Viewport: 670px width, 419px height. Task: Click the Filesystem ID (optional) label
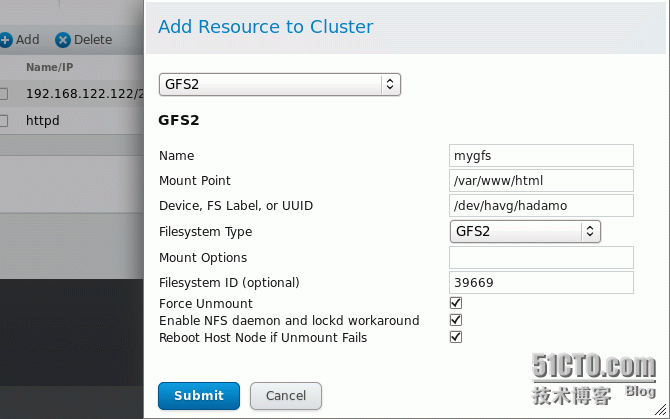(x=229, y=283)
